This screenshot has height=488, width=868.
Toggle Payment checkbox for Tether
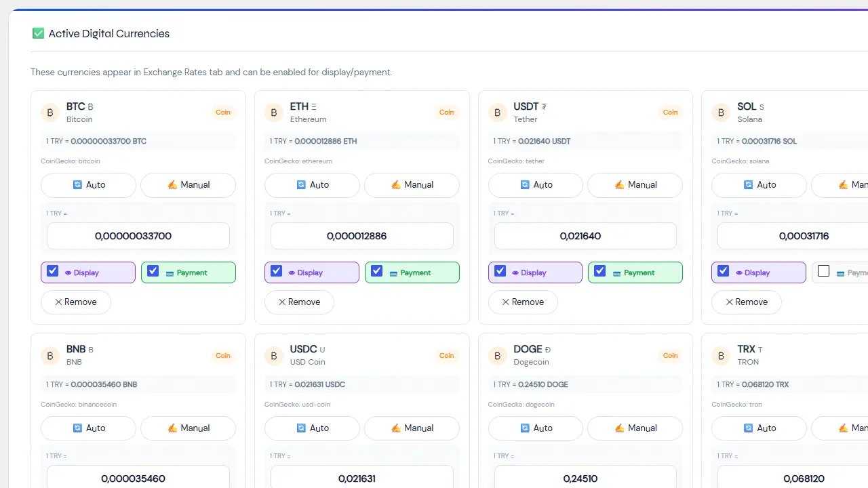point(600,271)
